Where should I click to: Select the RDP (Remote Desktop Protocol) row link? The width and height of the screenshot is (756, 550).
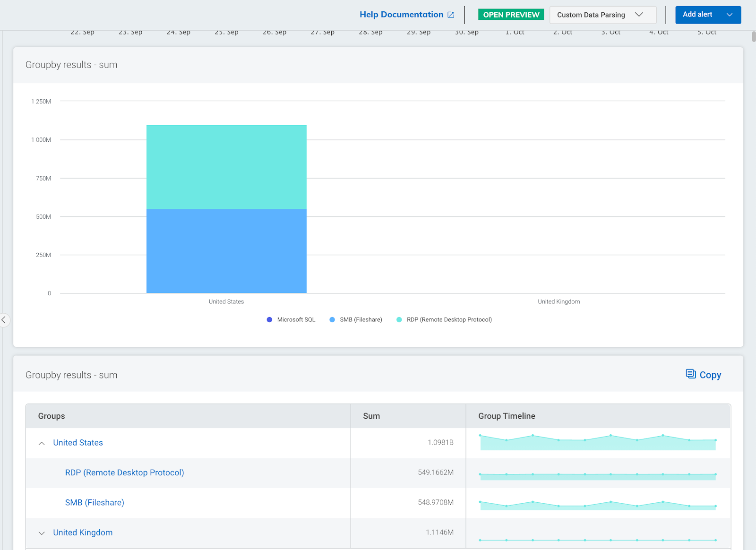click(x=124, y=473)
